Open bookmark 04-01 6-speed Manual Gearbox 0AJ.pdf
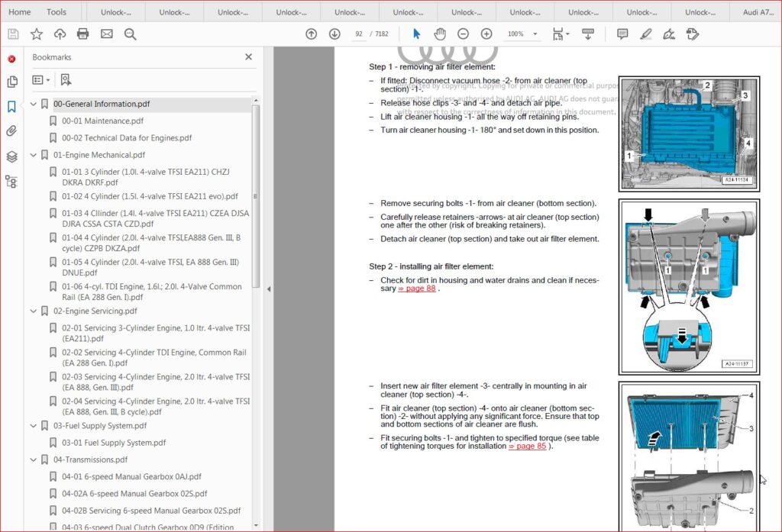 click(131, 476)
